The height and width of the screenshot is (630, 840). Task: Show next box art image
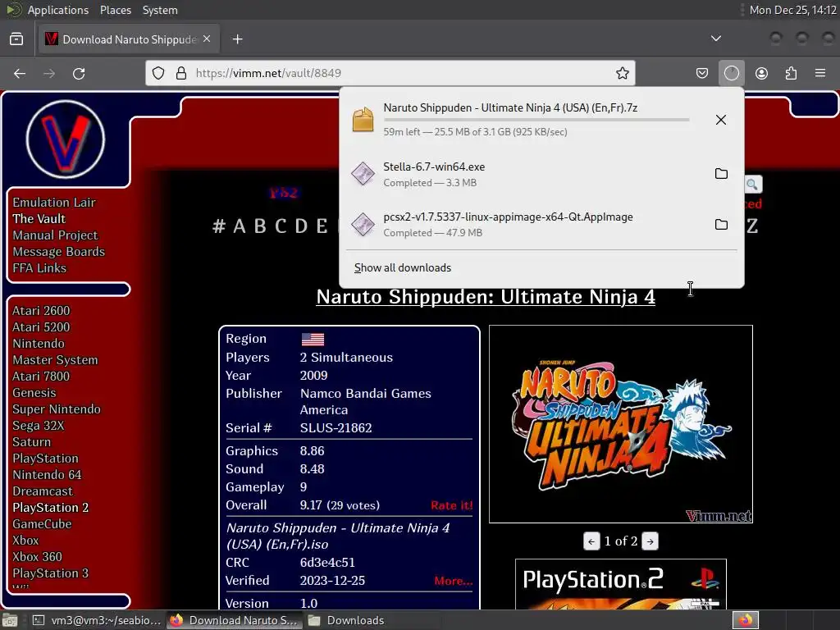(650, 541)
